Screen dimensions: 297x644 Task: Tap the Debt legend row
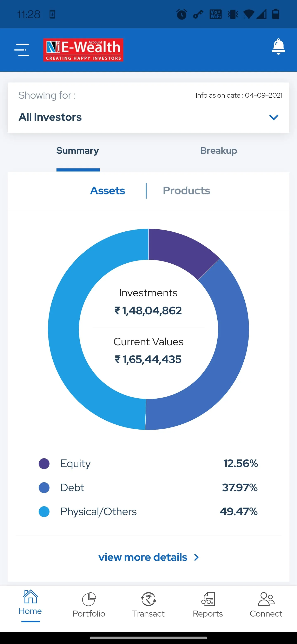[148, 488]
